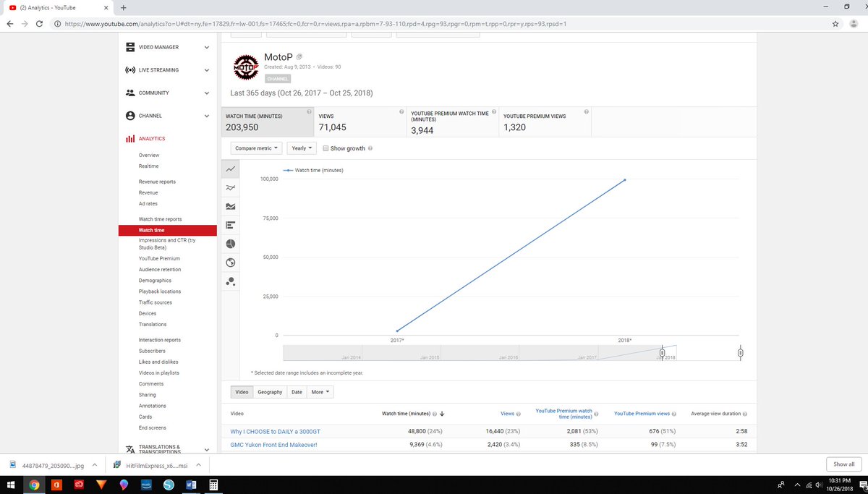
Task: Select the pie chart view icon
Action: pos(231,244)
